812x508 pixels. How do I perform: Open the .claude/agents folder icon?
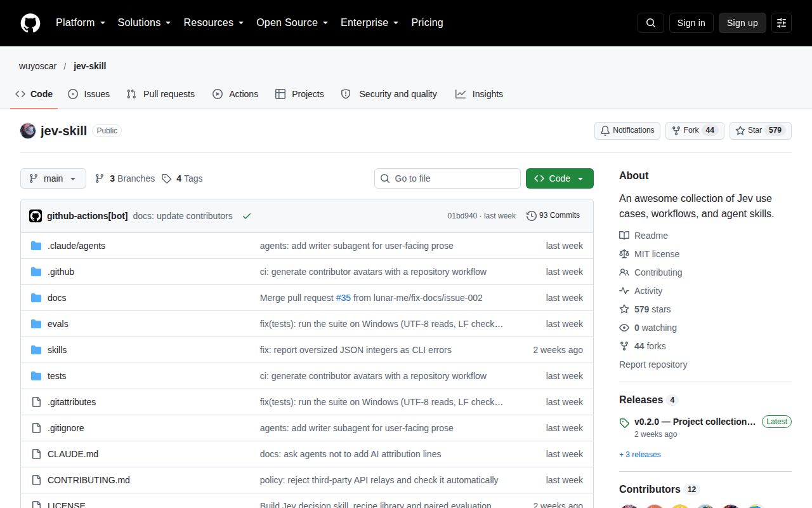tap(36, 246)
